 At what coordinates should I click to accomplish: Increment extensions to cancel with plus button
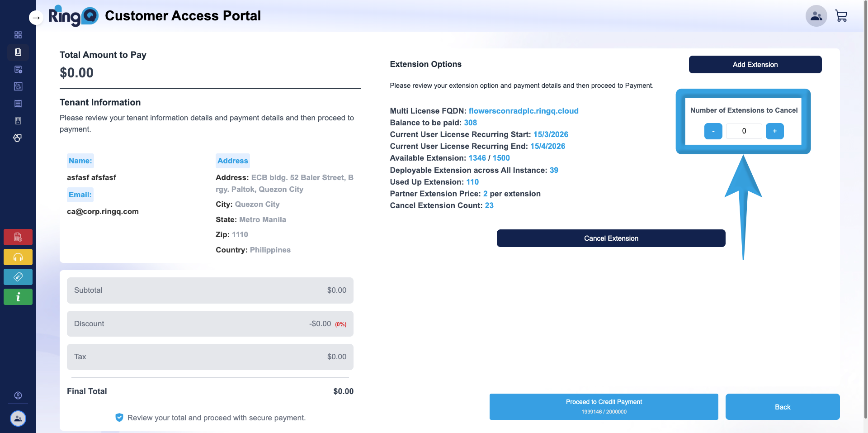(774, 131)
